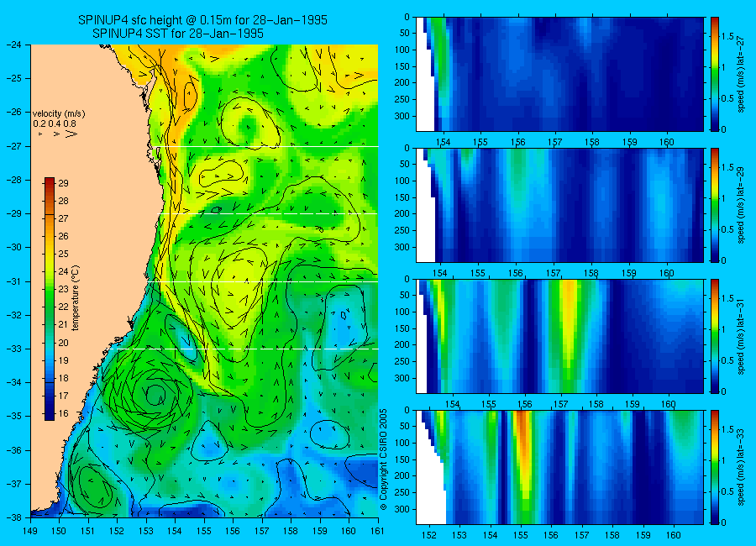756x546 pixels.
Task: Select the "speed (m/s) lat=-31" label
Action: [741, 337]
